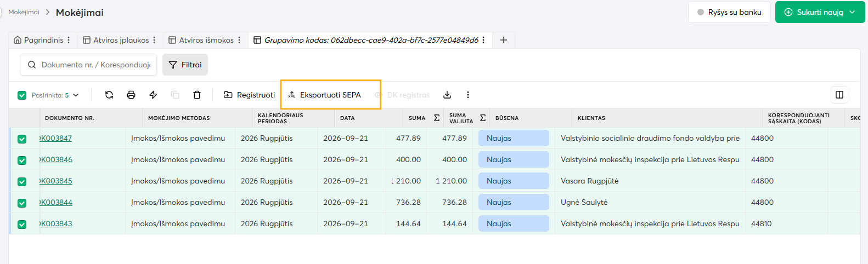The image size is (868, 264).
Task: Click client Valstybinio socialinio draudimo fondo cell
Action: [650, 138]
